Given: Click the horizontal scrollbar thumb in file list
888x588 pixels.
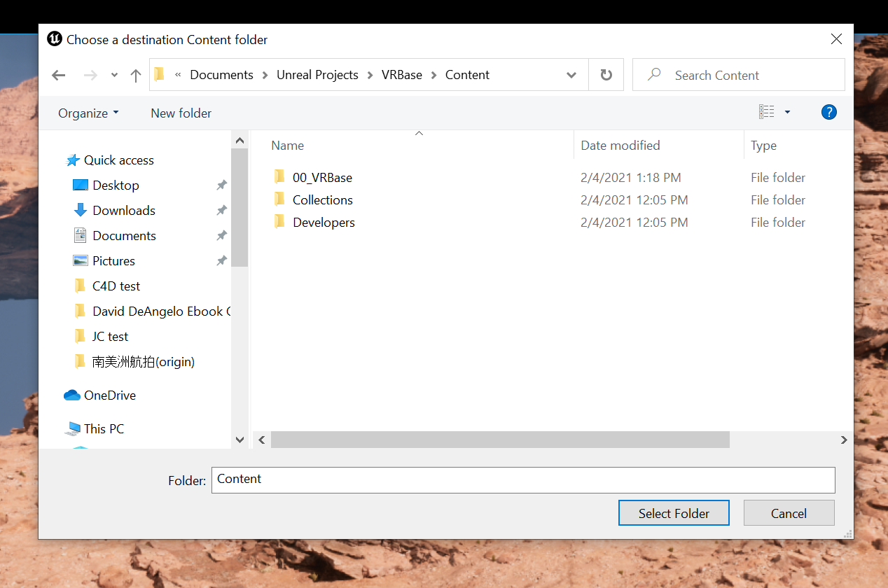Looking at the screenshot, I should [500, 440].
